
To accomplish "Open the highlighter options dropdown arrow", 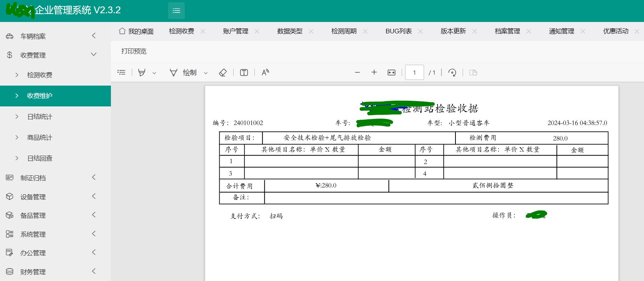I will 154,73.
